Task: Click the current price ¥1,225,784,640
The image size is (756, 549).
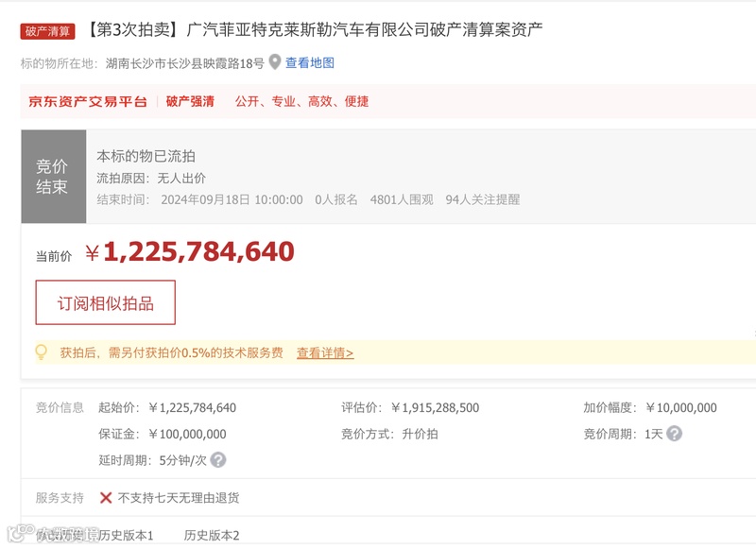Action: point(190,251)
